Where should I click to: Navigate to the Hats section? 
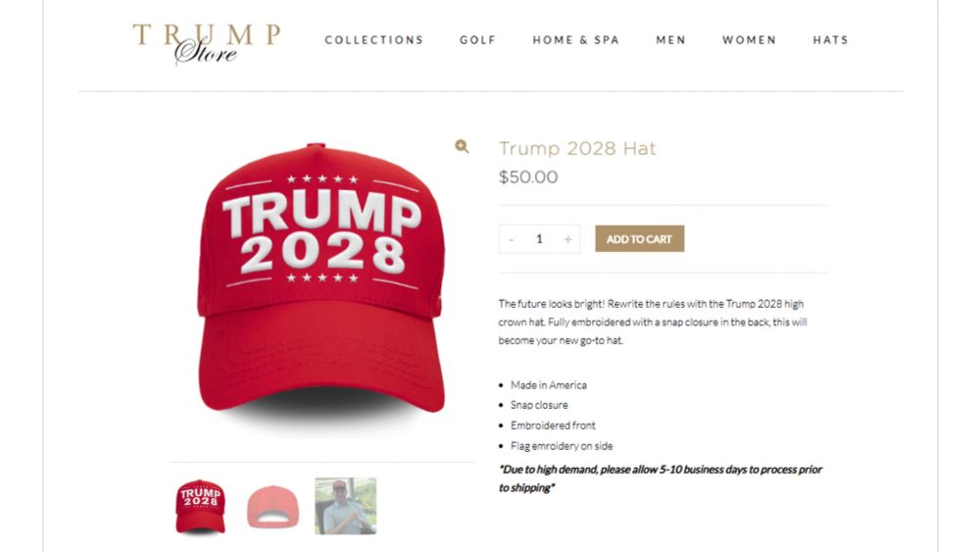pos(831,40)
